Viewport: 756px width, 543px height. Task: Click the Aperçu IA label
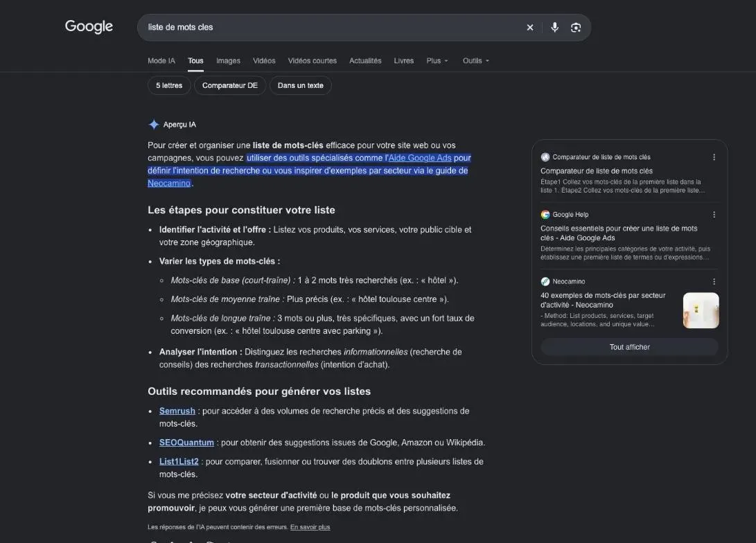[180, 124]
